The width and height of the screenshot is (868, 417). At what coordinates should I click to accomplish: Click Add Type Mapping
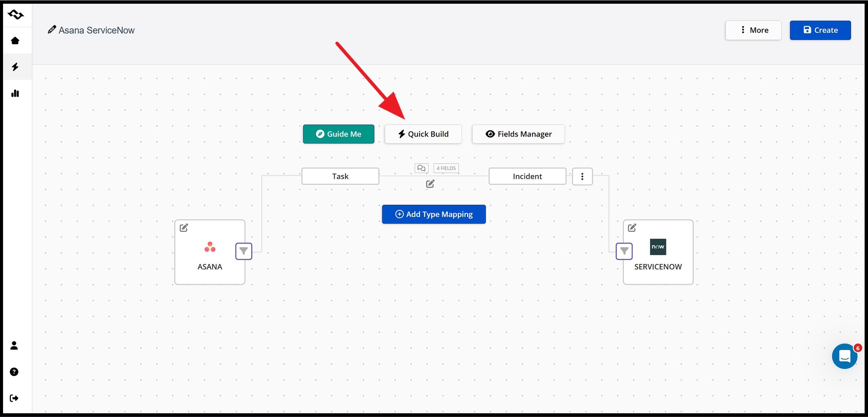tap(434, 214)
